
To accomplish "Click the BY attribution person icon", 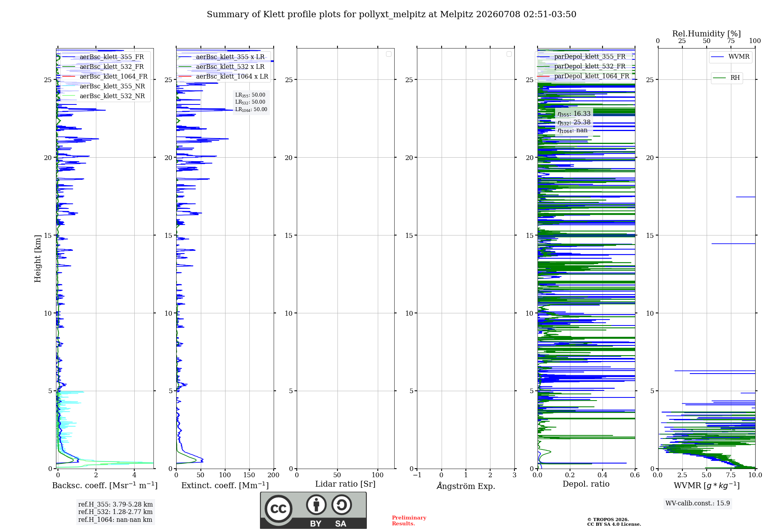I will pyautogui.click(x=316, y=505).
